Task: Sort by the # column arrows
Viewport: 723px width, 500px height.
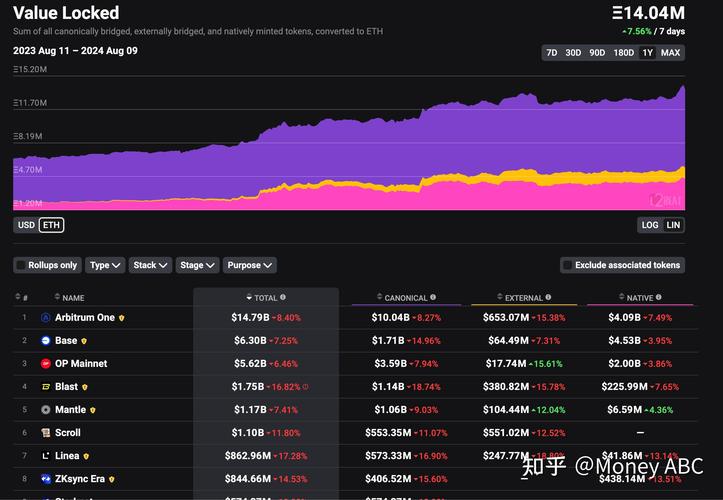Action: 18,297
